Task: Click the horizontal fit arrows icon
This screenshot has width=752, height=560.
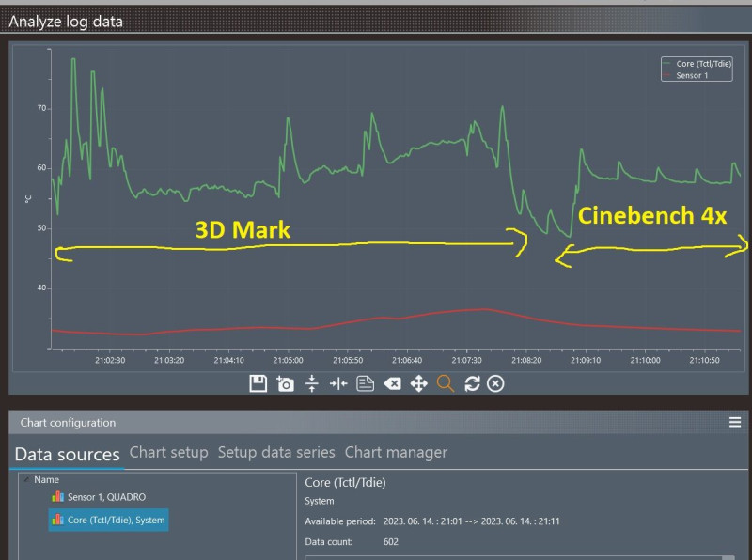Action: coord(338,383)
